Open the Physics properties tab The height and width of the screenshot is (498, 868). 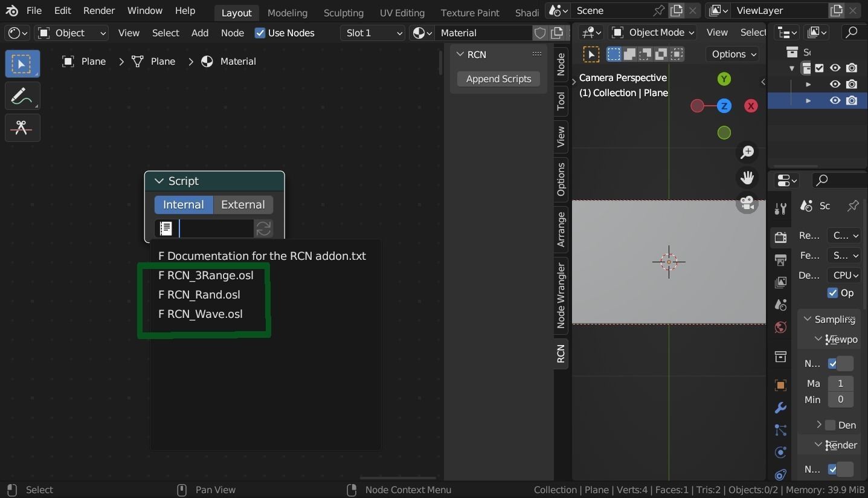click(x=780, y=452)
